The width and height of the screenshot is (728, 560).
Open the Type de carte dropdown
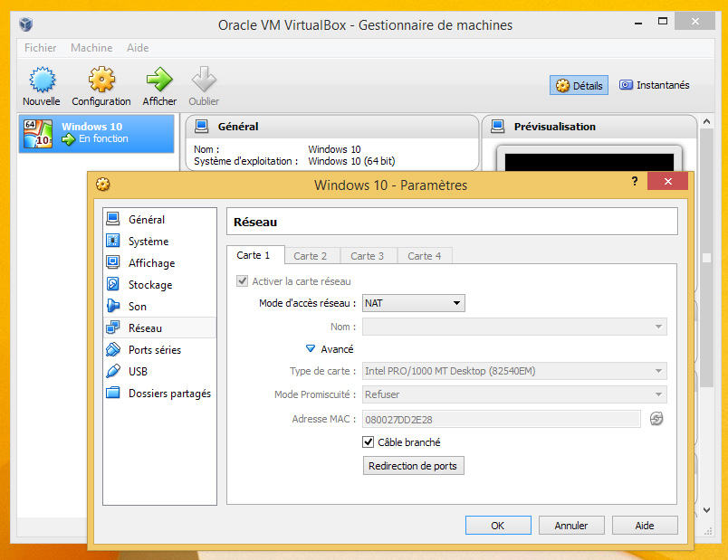pos(513,371)
